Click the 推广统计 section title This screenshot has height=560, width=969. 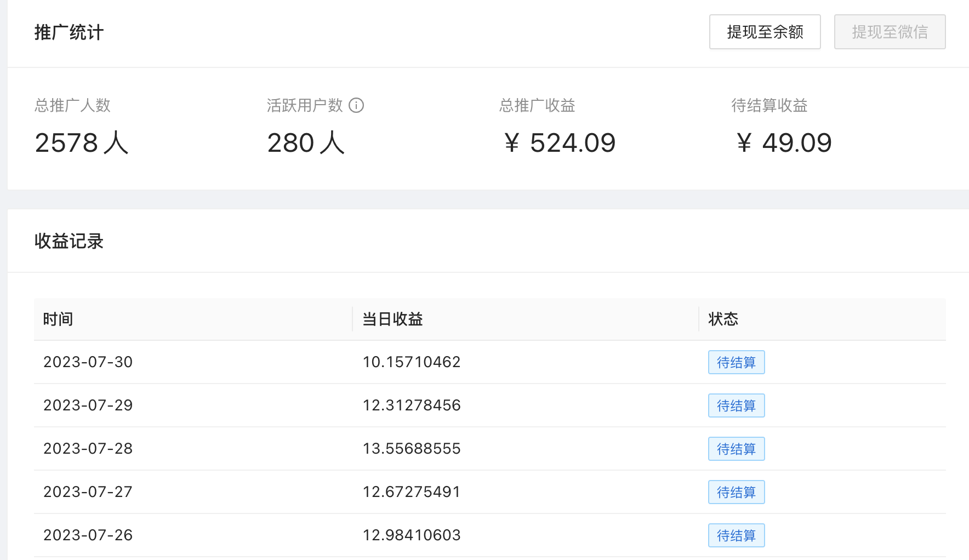(69, 32)
